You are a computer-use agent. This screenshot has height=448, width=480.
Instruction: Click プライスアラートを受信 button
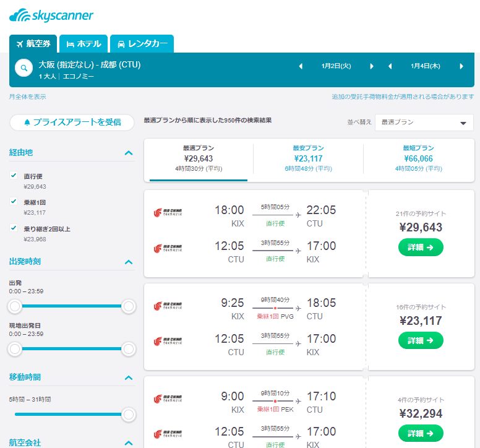[x=72, y=123]
